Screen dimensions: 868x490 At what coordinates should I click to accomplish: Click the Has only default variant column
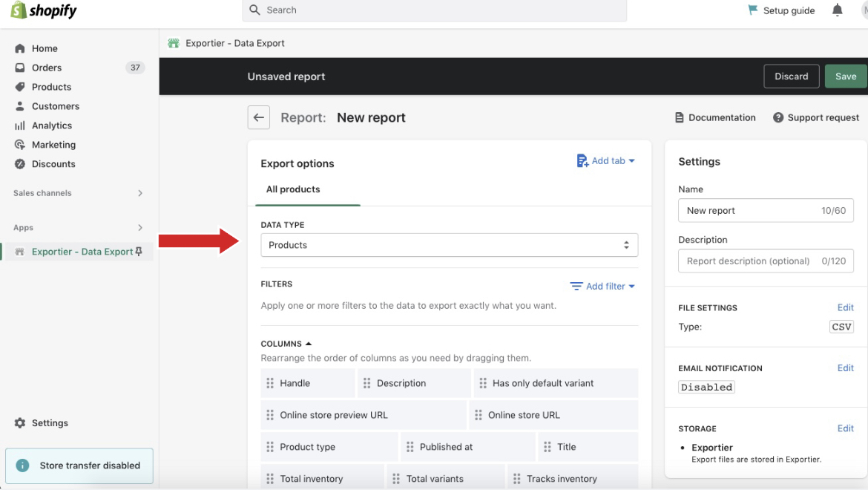pos(556,383)
